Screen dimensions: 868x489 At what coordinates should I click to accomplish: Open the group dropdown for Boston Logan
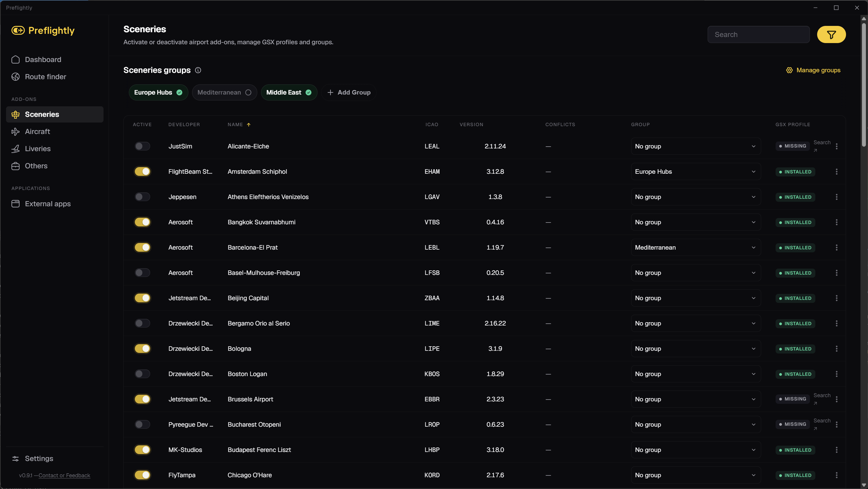pos(696,374)
